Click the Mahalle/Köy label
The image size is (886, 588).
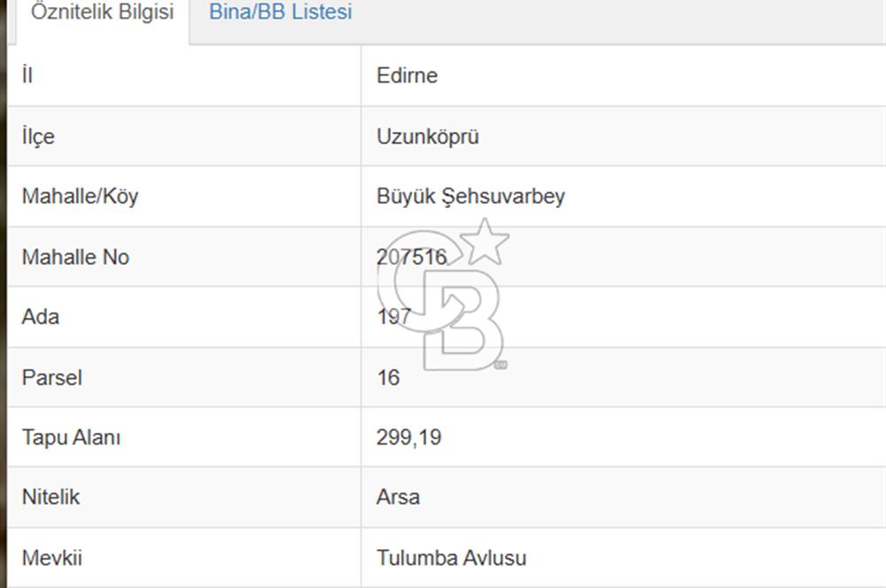[x=80, y=196]
